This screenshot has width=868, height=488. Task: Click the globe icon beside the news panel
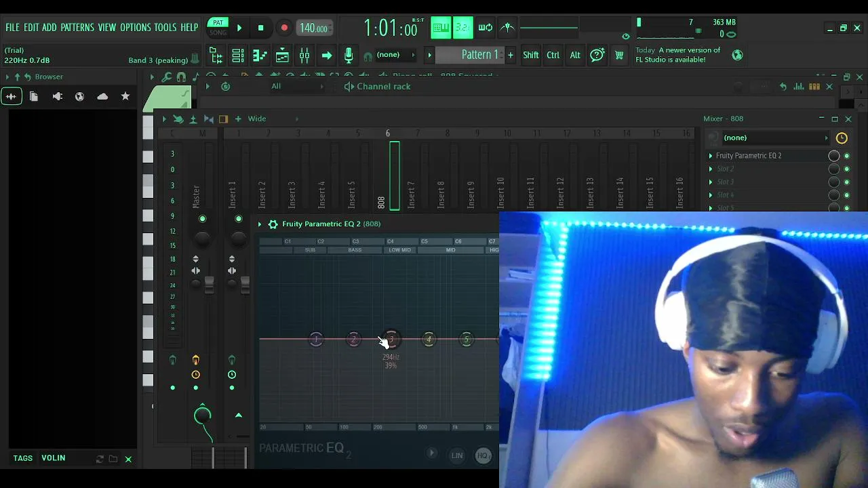737,55
